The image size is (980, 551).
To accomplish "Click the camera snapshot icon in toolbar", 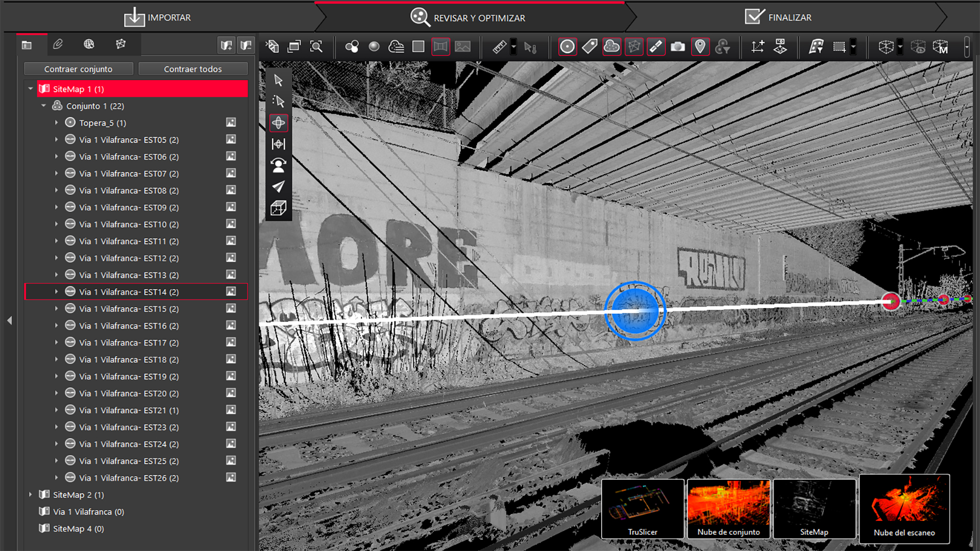I will (x=677, y=47).
